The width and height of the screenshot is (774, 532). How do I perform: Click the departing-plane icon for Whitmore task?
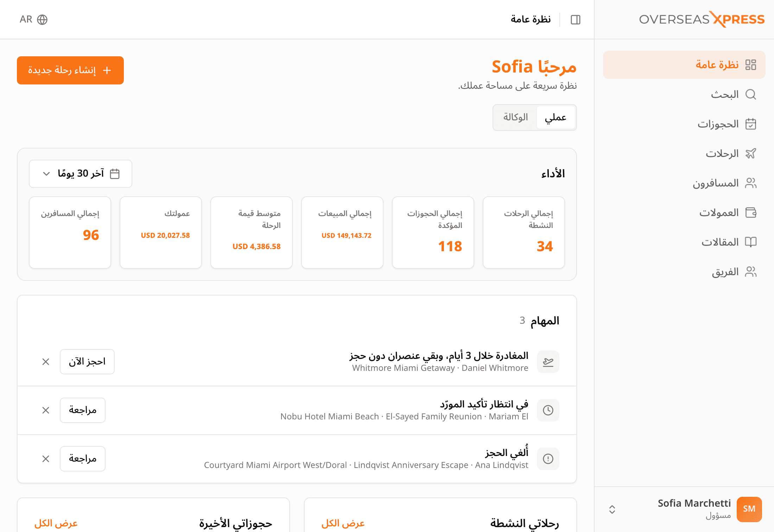548,362
